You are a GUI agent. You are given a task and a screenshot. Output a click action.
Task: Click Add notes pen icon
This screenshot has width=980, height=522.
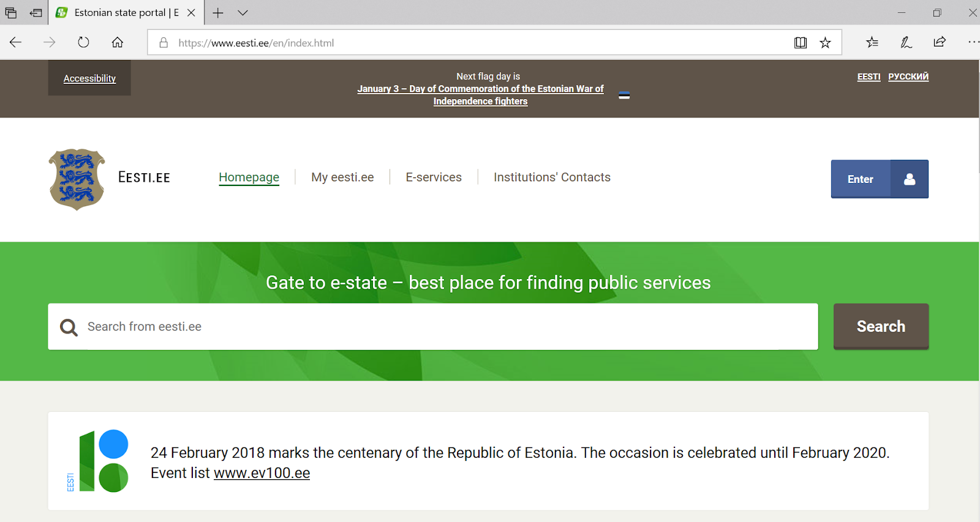[906, 42]
